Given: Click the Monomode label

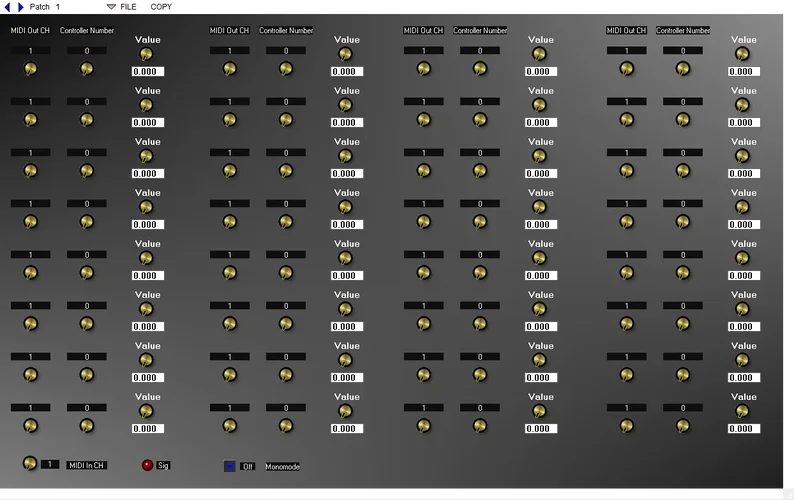Looking at the screenshot, I should pos(283,467).
